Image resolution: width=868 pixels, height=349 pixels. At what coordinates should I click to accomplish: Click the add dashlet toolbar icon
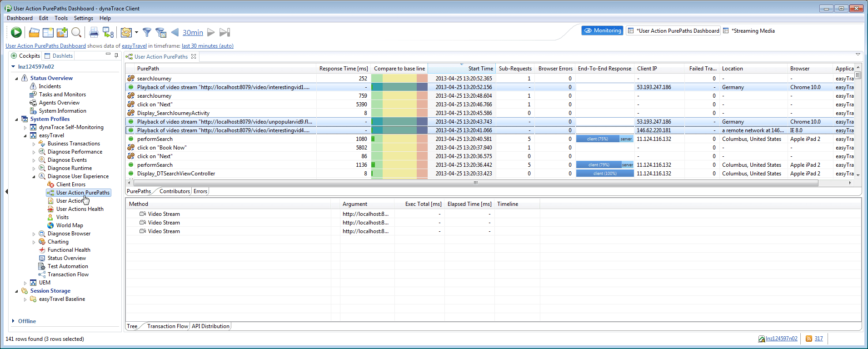(62, 32)
